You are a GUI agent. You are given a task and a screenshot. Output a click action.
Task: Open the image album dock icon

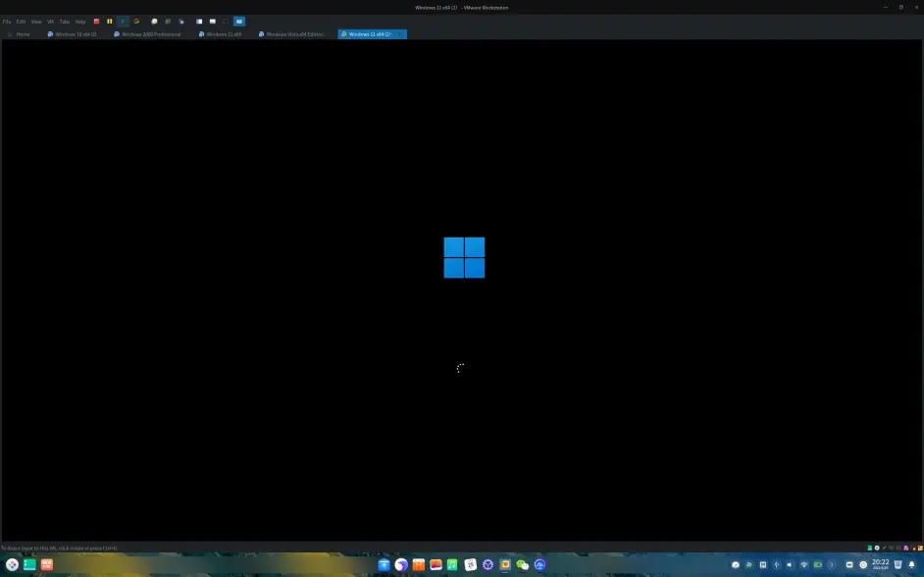436,564
